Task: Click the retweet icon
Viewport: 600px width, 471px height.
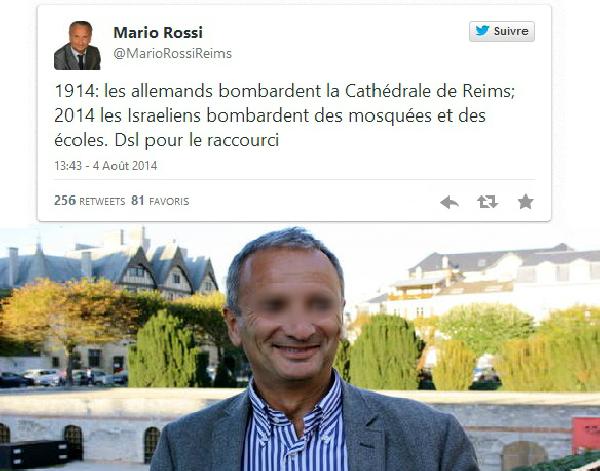Action: click(x=488, y=202)
